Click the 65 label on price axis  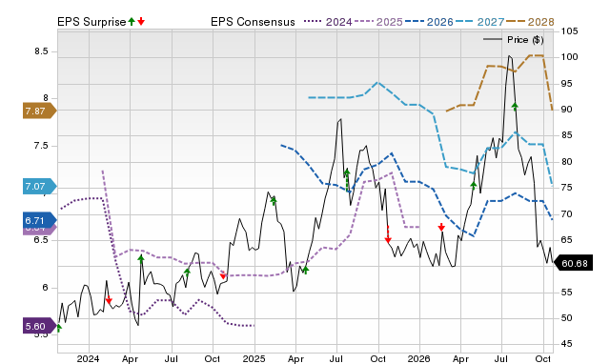pyautogui.click(x=566, y=240)
